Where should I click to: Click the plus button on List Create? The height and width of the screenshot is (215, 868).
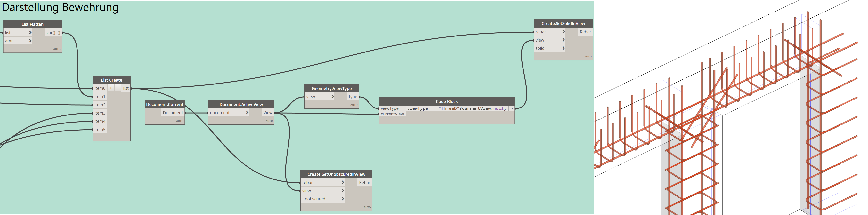point(110,88)
